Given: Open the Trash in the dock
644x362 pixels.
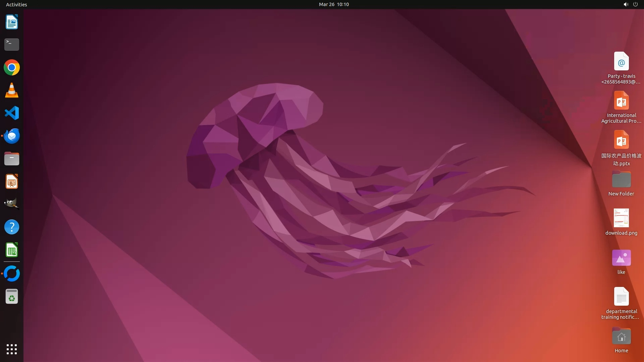Looking at the screenshot, I should (x=12, y=296).
